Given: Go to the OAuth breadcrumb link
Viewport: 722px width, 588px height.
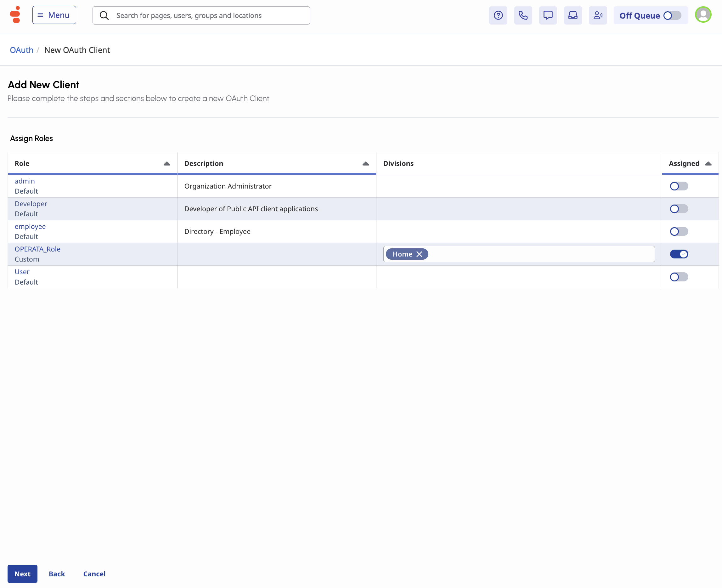Looking at the screenshot, I should point(21,50).
